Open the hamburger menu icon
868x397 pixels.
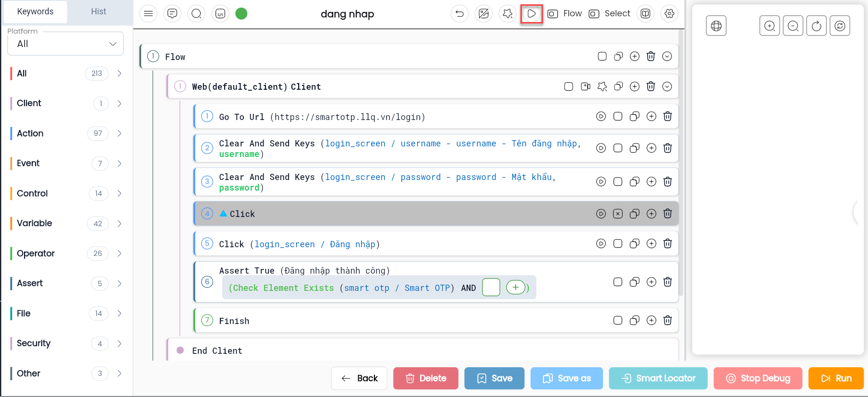coord(148,13)
